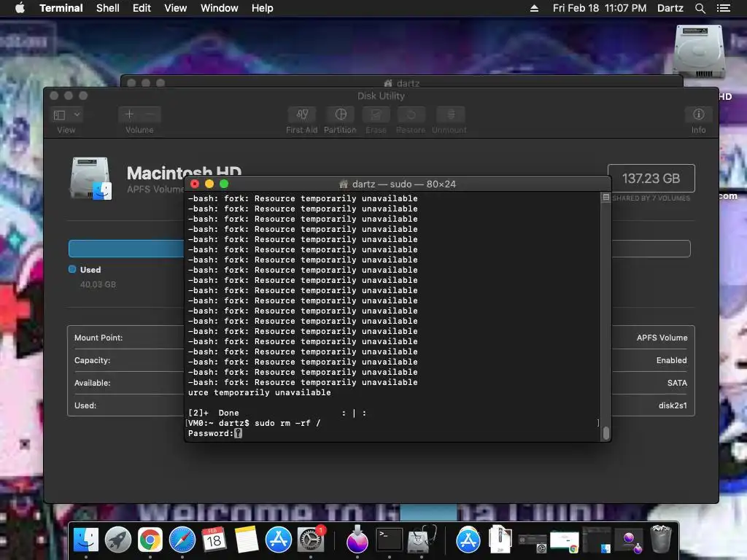The width and height of the screenshot is (747, 560).
Task: Click the disk2s1 device value
Action: (672, 405)
